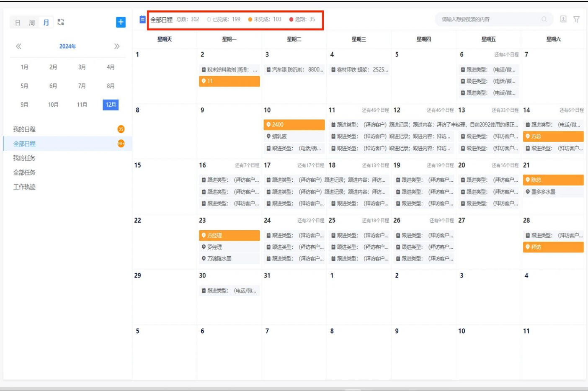
Task: Expand 还有46个日程 on day 12
Action: (x=440, y=110)
